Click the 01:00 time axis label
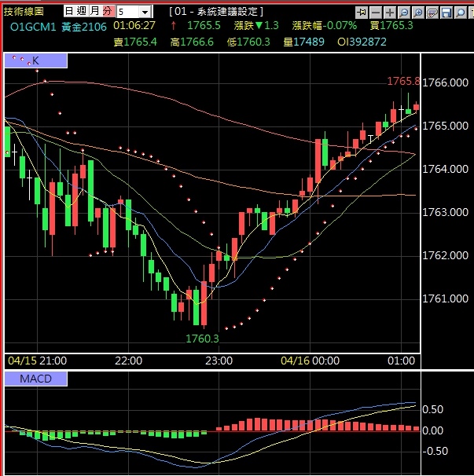Viewport: 474px width, 476px height. click(x=401, y=361)
